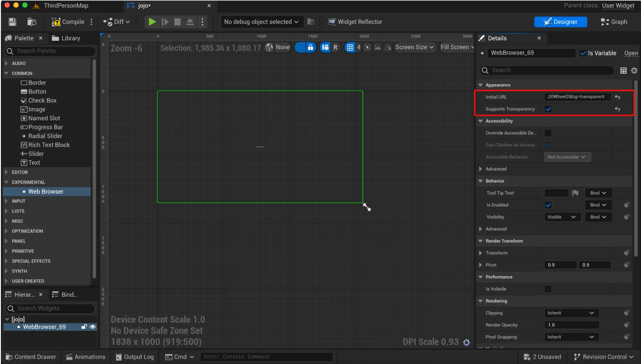Switch to the Graph view tab
Image resolution: width=641 pixels, height=364 pixels.
tap(614, 22)
